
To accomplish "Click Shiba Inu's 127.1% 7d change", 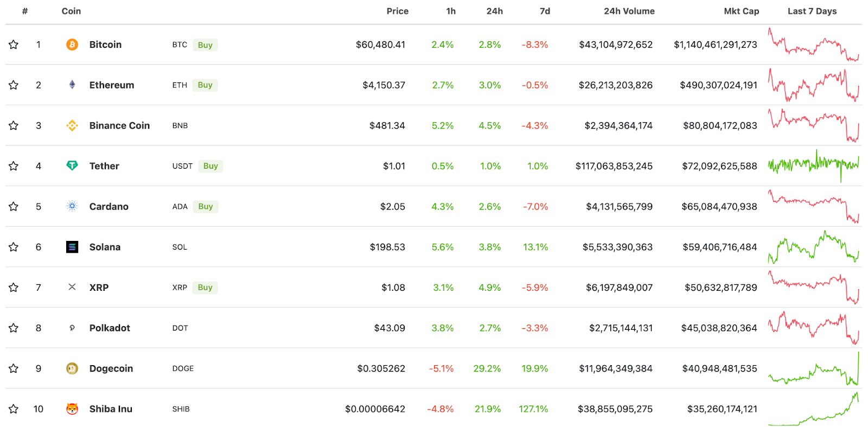I will point(533,409).
